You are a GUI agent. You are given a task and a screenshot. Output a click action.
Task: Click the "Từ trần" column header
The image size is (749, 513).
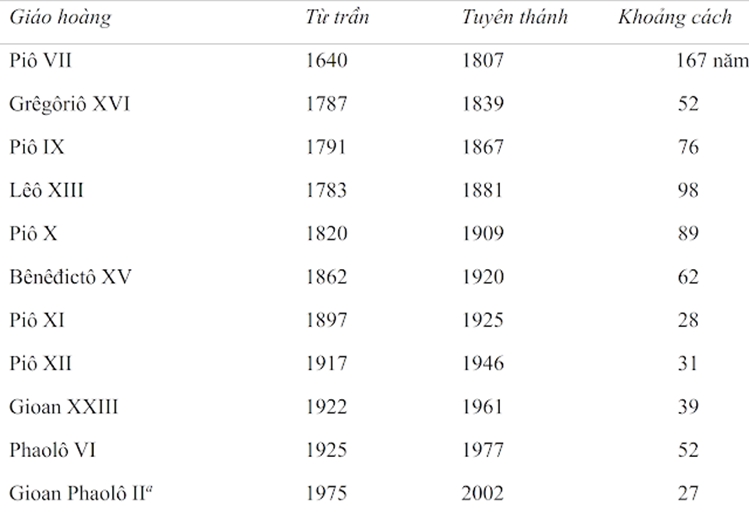coord(337,18)
